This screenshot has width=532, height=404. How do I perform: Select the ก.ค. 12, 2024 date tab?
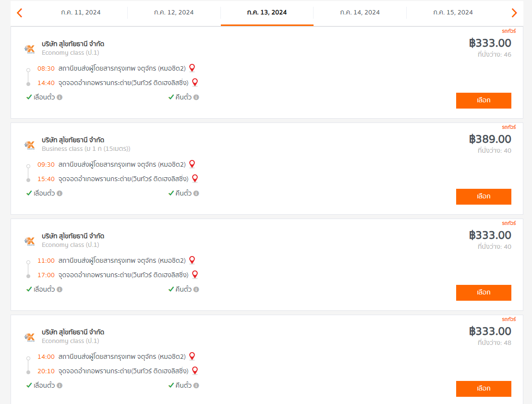(x=174, y=12)
